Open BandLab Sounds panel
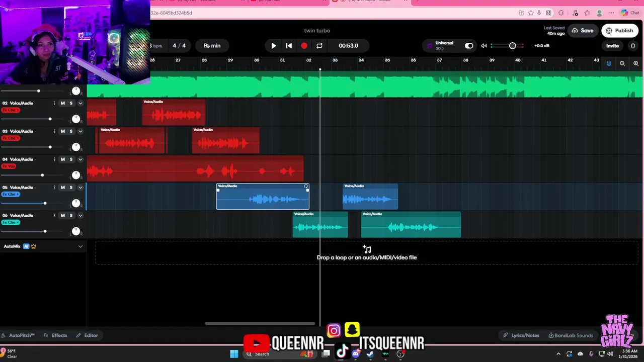The height and width of the screenshot is (362, 644). (x=571, y=335)
